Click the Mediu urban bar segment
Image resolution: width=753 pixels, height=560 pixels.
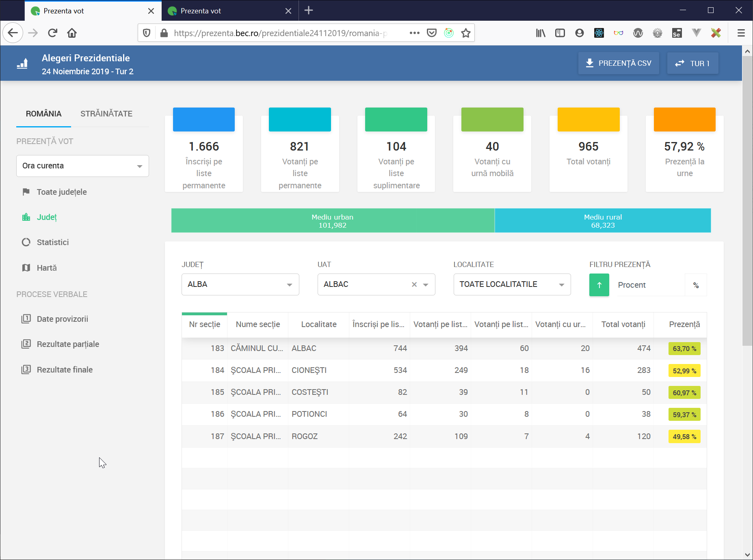(x=333, y=220)
